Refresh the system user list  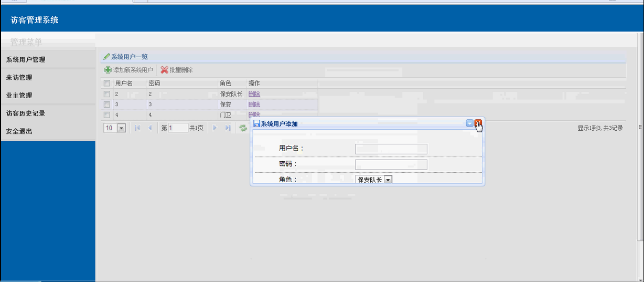click(243, 128)
